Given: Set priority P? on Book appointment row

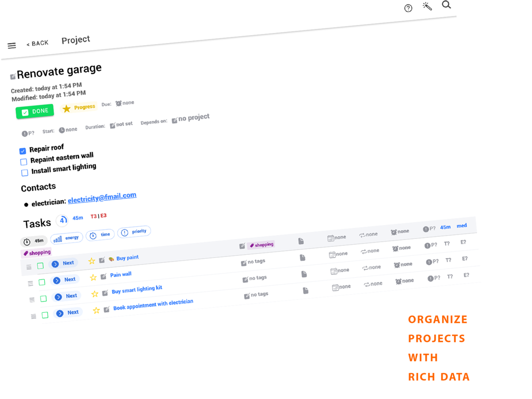Looking at the screenshot, I should (x=434, y=278).
